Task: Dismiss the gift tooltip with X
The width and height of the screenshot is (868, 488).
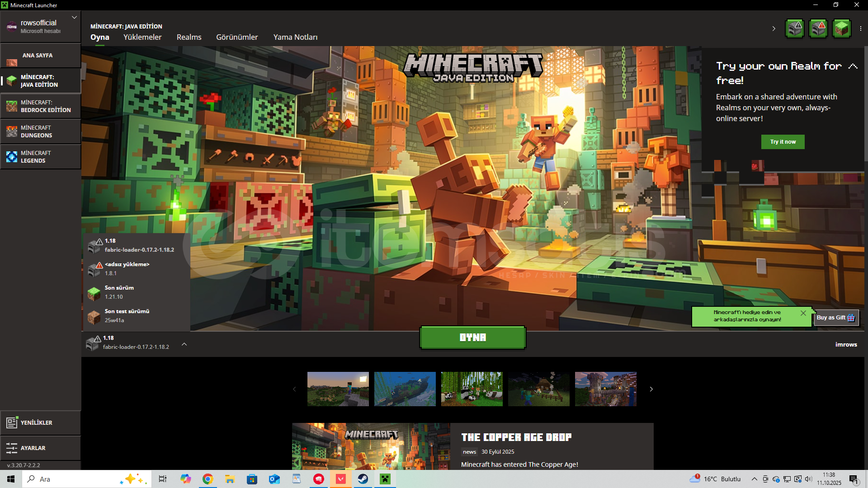Action: pos(803,313)
